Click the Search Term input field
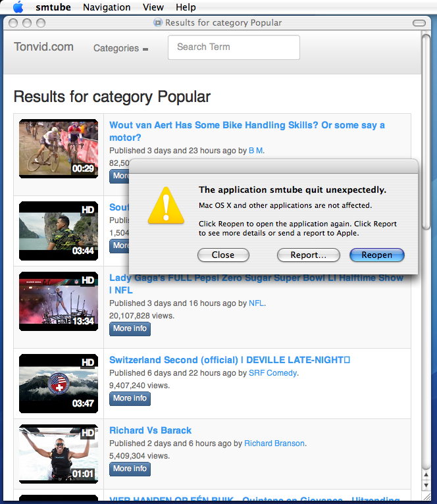 [234, 47]
